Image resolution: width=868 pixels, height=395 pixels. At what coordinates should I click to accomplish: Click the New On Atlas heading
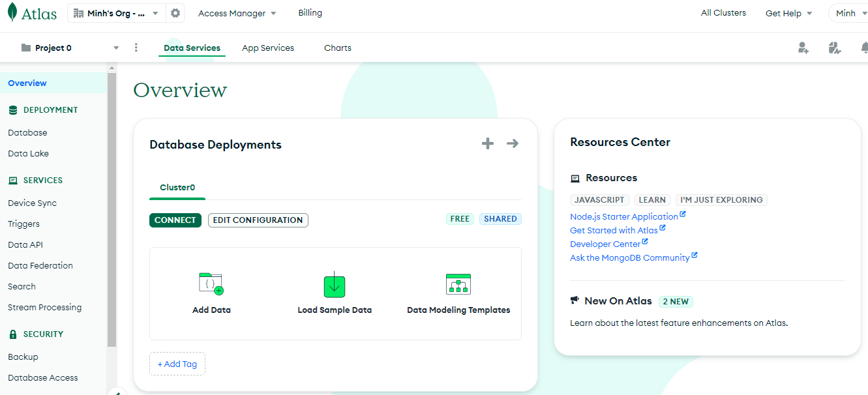coord(618,300)
